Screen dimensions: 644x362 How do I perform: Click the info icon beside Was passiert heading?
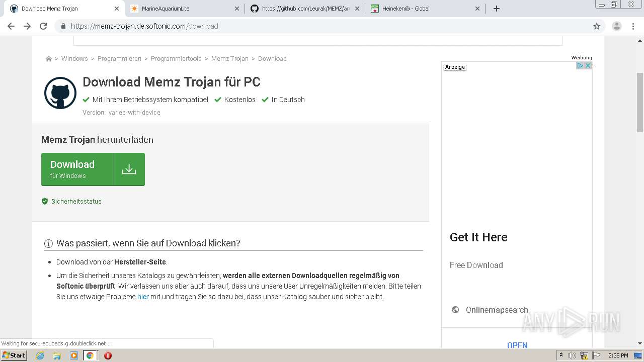49,244
